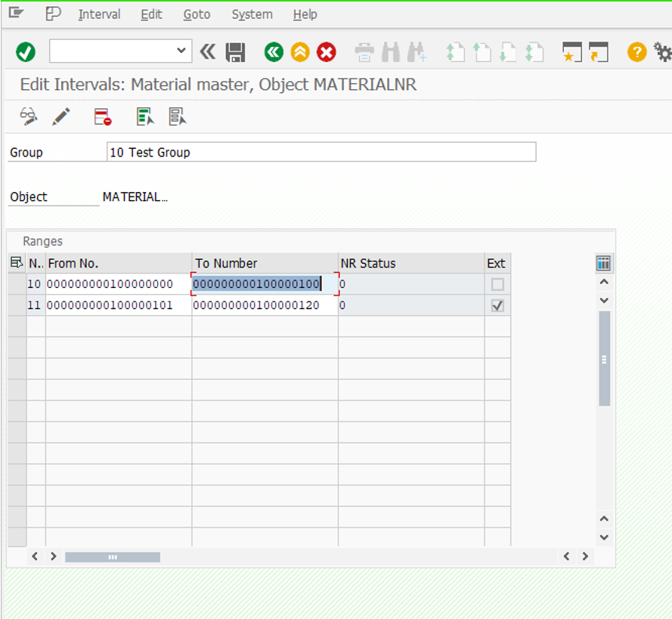Image resolution: width=672 pixels, height=619 pixels.
Task: Click the pencil Change icon
Action: tap(61, 116)
